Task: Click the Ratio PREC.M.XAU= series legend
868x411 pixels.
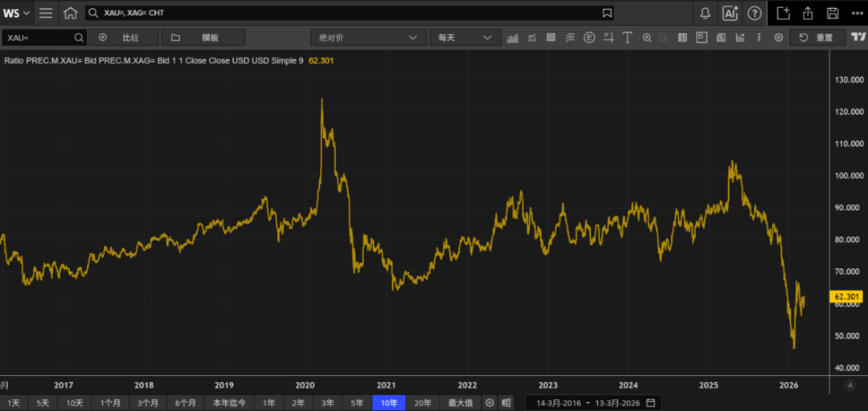Action: [x=154, y=61]
